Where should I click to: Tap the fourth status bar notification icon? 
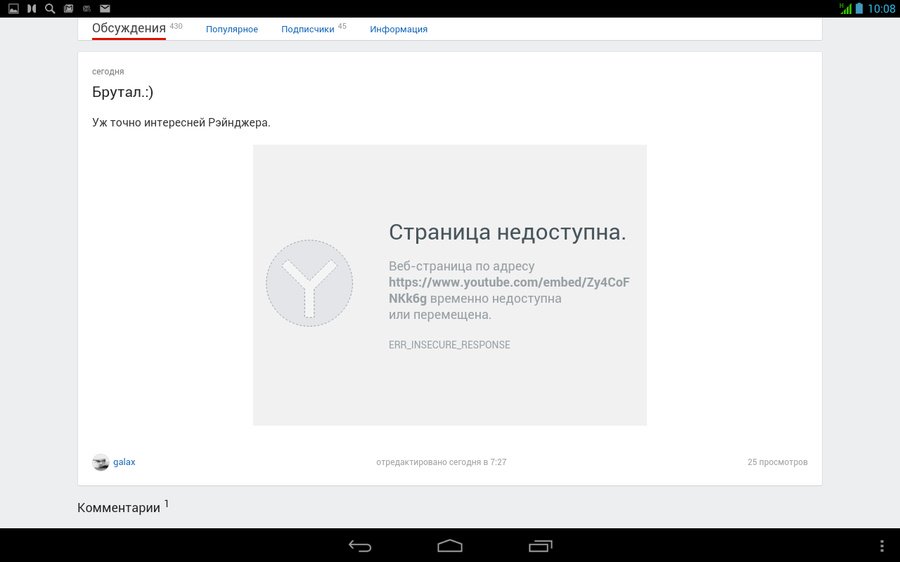68,9
